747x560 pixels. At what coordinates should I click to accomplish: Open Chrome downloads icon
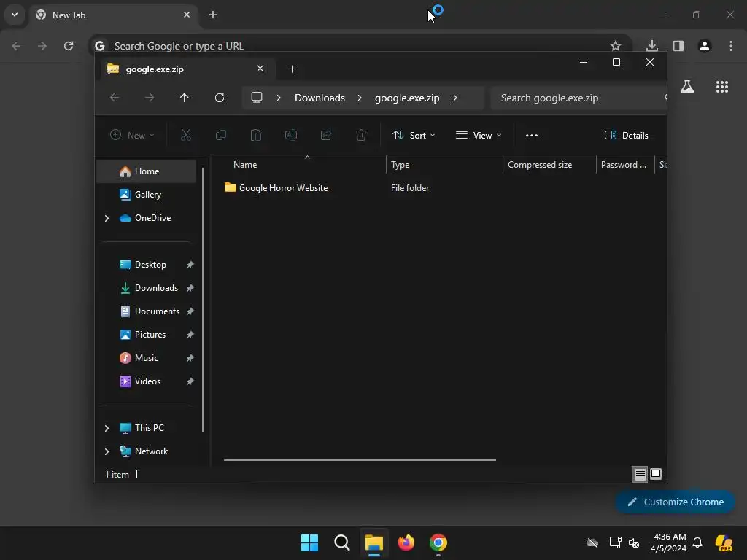click(652, 46)
